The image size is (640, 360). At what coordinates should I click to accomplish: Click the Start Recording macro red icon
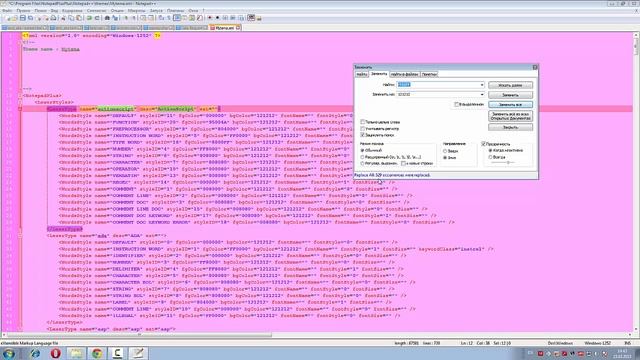click(x=209, y=18)
